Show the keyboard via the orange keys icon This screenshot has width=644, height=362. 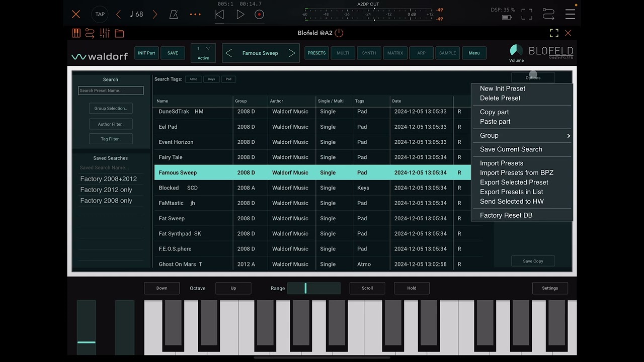pos(76,33)
